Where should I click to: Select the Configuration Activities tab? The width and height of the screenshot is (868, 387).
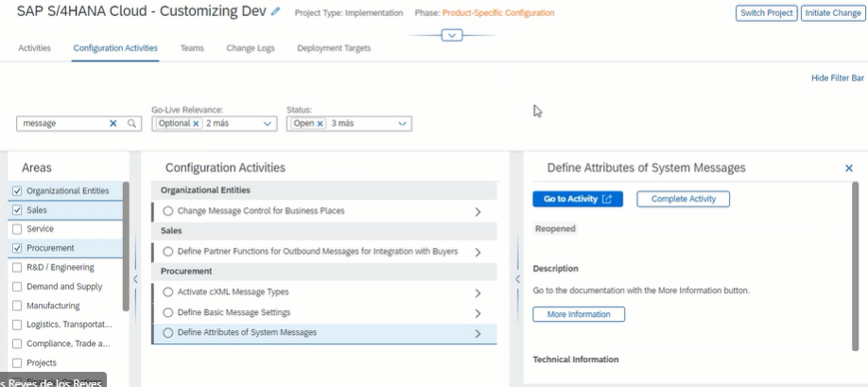click(x=115, y=48)
